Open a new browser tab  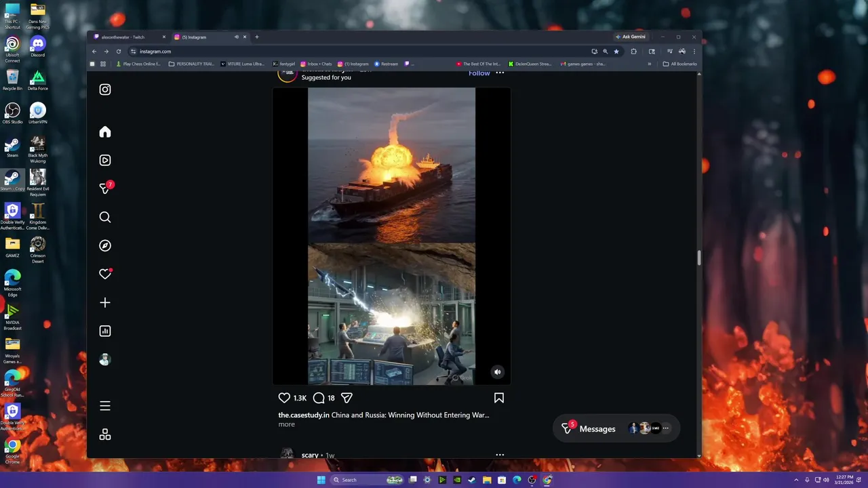coord(257,37)
